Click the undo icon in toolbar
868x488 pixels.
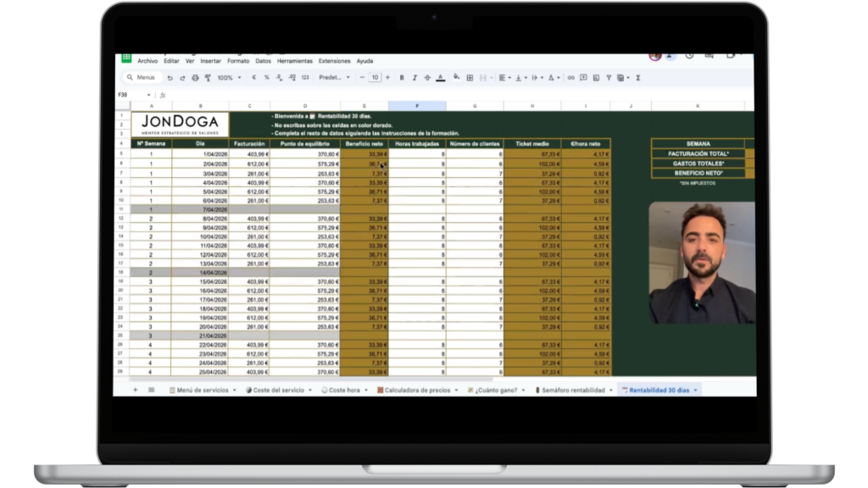pos(170,78)
